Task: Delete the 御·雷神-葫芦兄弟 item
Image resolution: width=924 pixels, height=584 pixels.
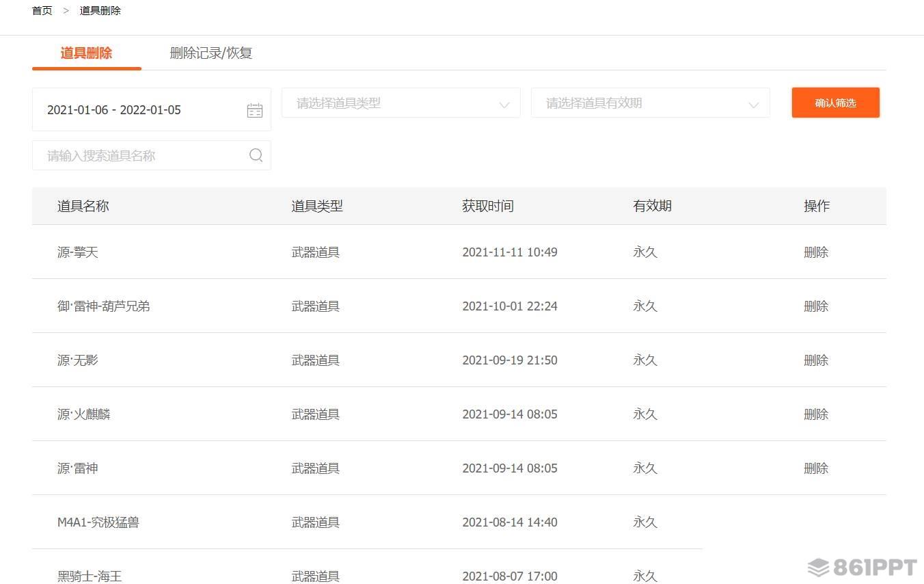Action: (x=816, y=306)
